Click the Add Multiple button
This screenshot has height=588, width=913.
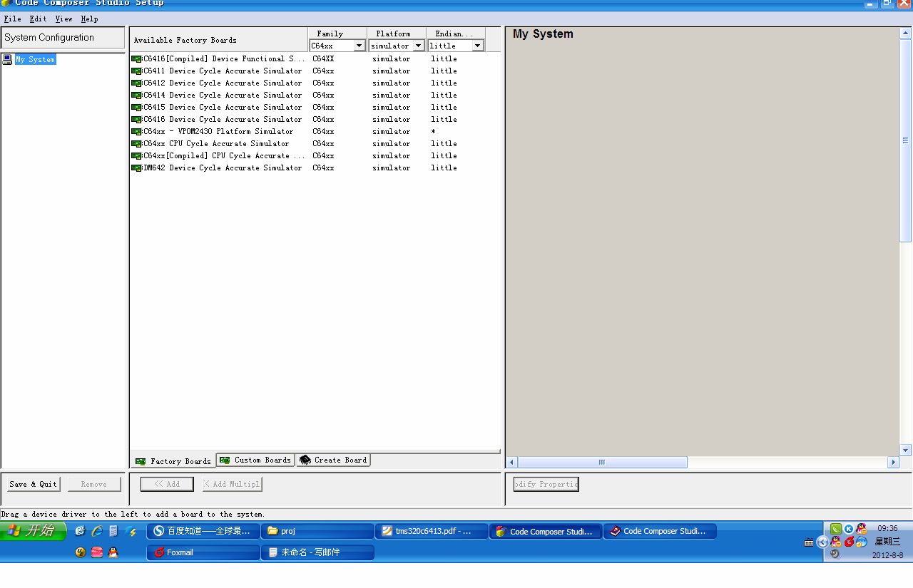232,484
